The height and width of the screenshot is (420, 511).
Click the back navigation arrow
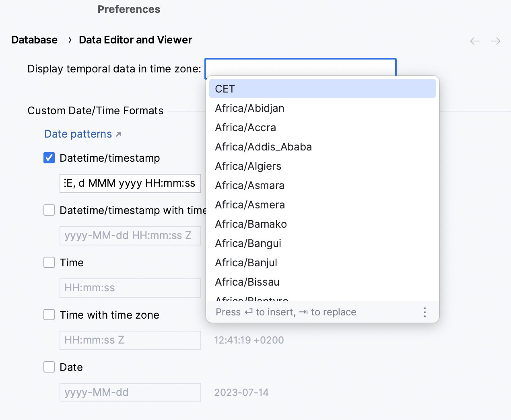coord(475,41)
